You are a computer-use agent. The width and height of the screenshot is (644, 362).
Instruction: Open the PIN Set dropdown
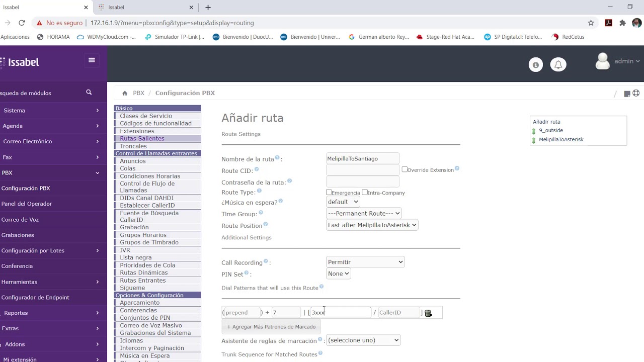pos(338,274)
